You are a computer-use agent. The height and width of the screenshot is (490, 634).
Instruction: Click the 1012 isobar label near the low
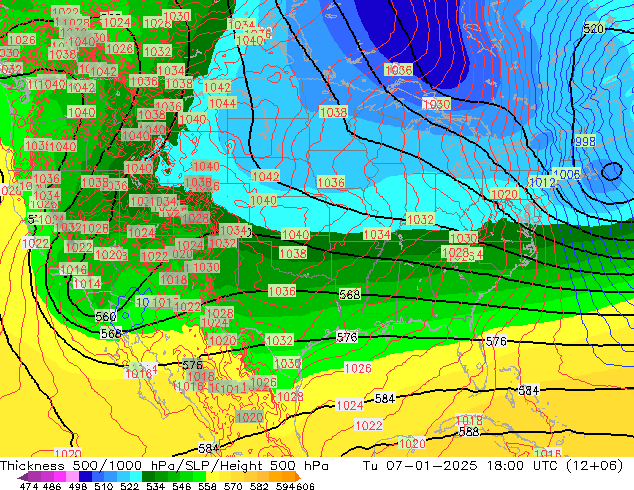(x=541, y=183)
